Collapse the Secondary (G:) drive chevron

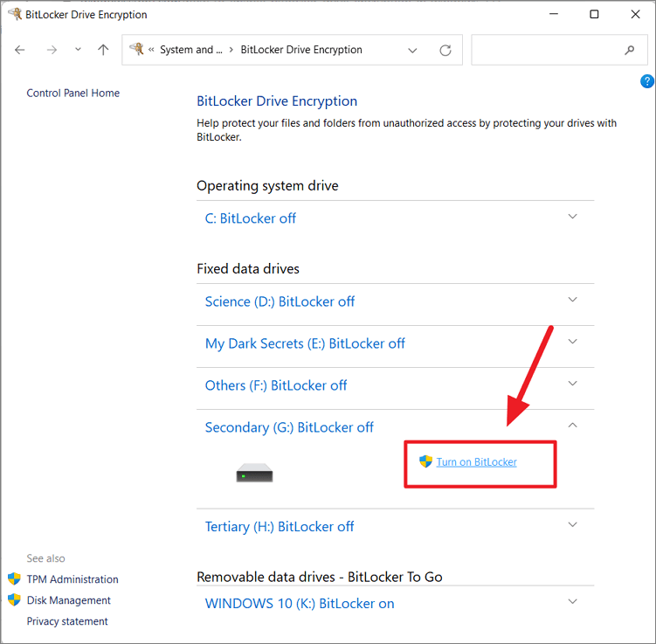pos(572,426)
